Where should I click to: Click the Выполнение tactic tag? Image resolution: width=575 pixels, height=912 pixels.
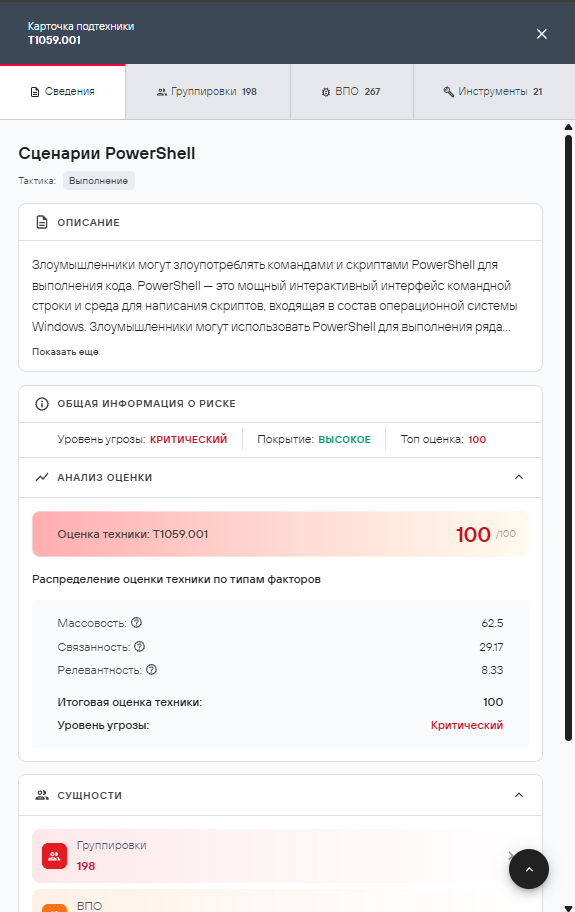(99, 181)
